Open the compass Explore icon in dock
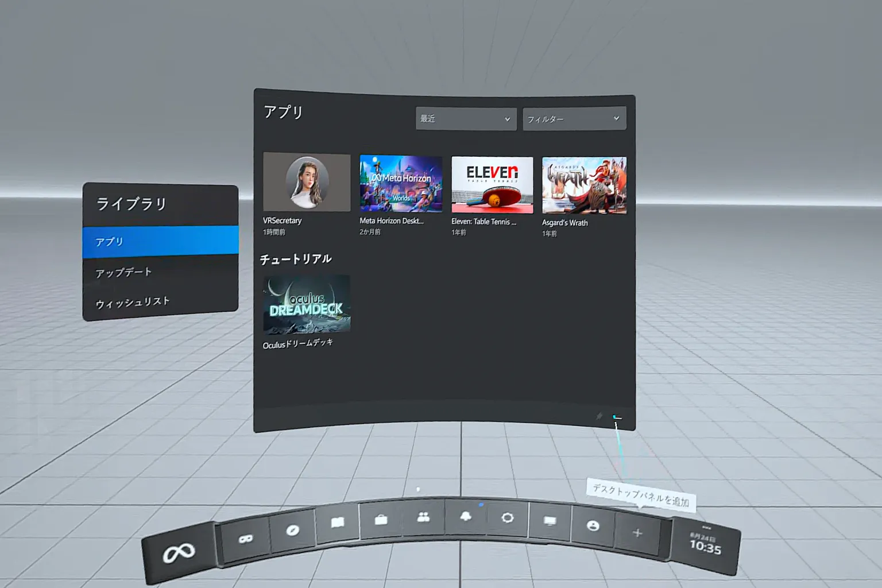The image size is (882, 588). click(x=292, y=530)
